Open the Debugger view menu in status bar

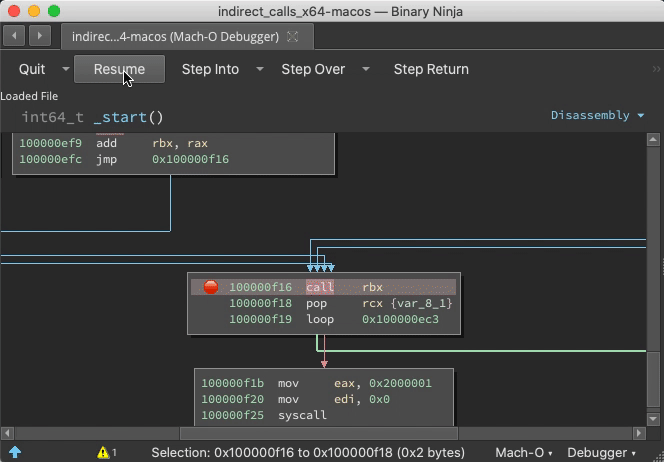pyautogui.click(x=603, y=452)
